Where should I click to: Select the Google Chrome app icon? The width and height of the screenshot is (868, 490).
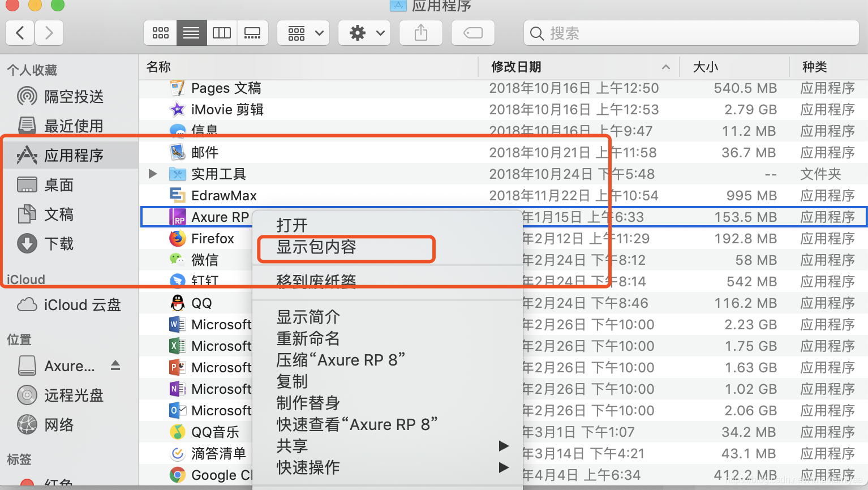coord(178,475)
